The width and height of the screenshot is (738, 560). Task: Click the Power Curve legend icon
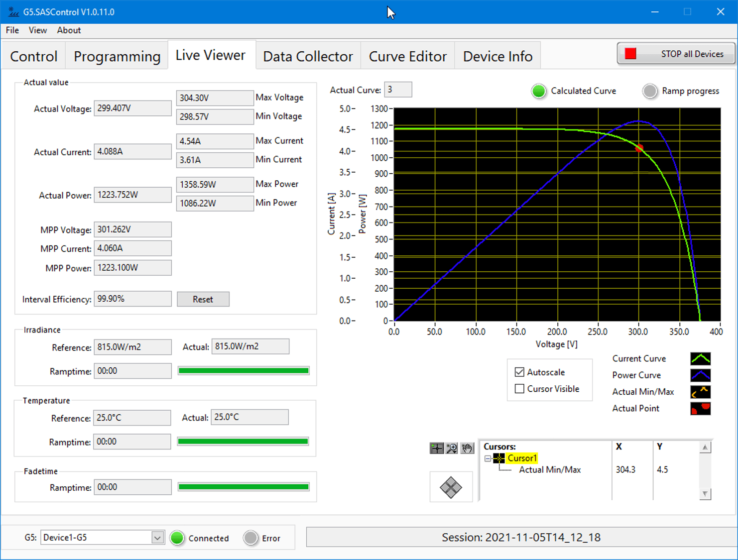tap(700, 375)
